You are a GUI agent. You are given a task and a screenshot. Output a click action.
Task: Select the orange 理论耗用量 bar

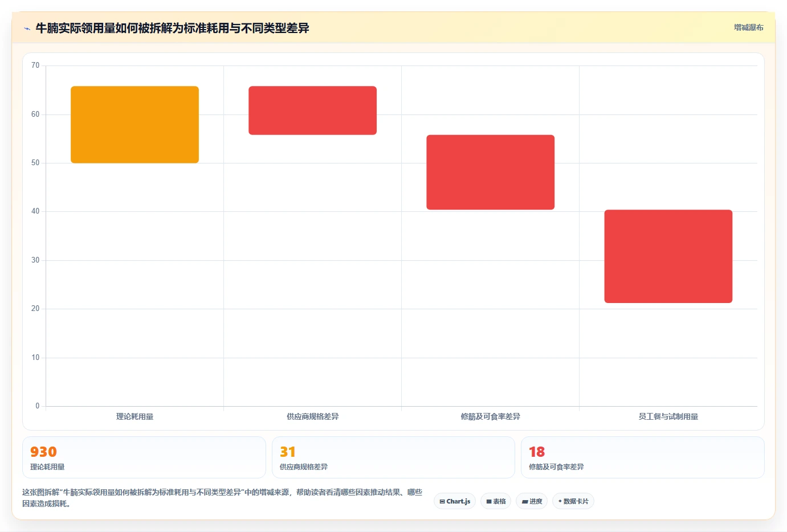pyautogui.click(x=134, y=125)
